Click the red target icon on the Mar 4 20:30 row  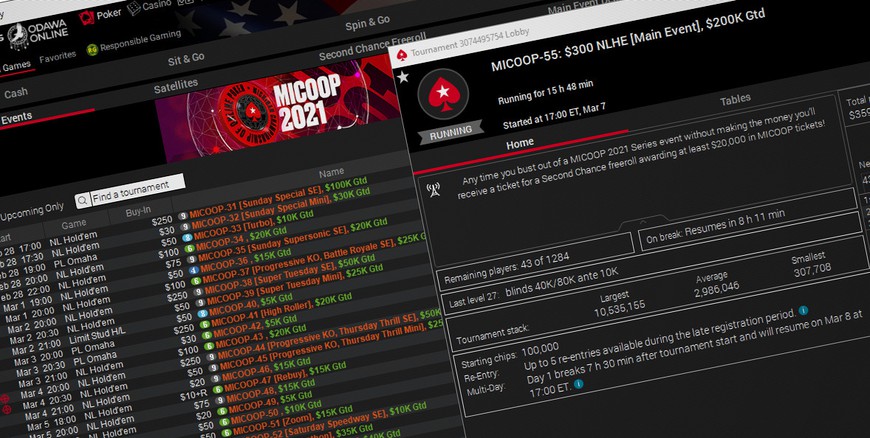click(7, 410)
